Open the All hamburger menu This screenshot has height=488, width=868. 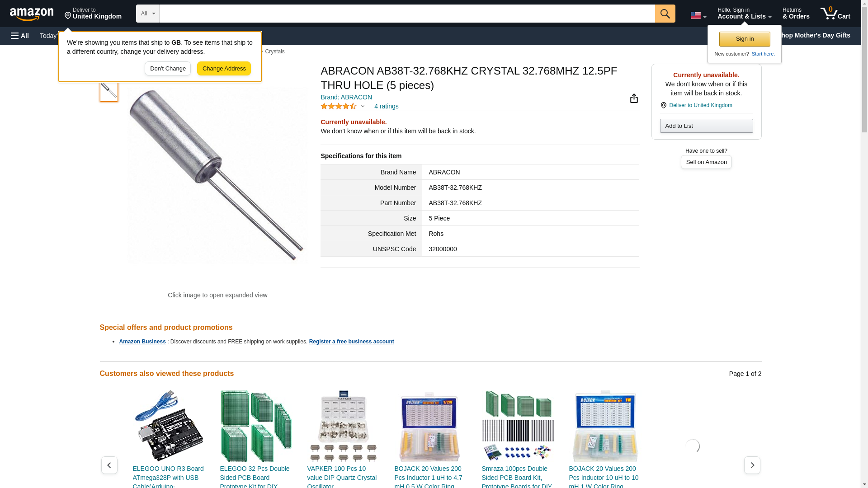(x=20, y=36)
